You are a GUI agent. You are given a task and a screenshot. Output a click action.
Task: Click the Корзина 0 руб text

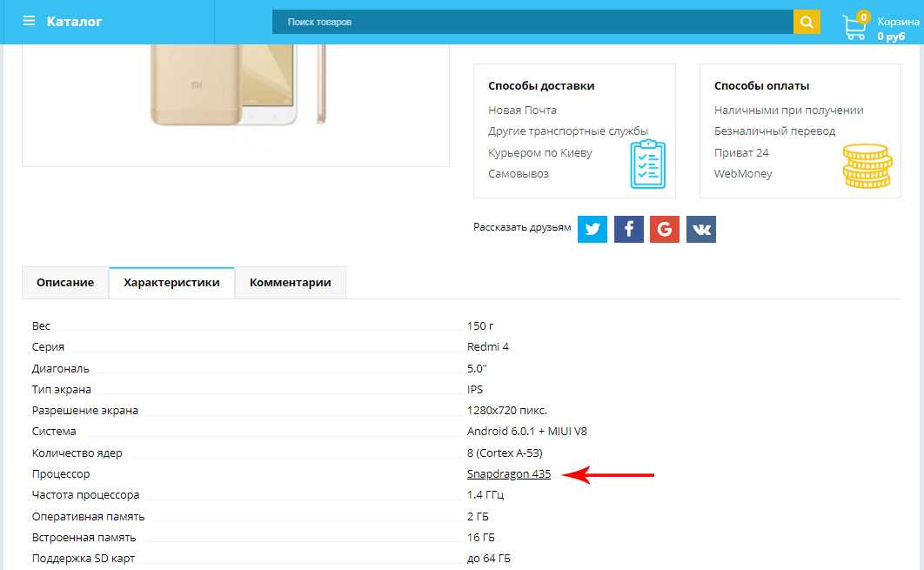[x=896, y=29]
